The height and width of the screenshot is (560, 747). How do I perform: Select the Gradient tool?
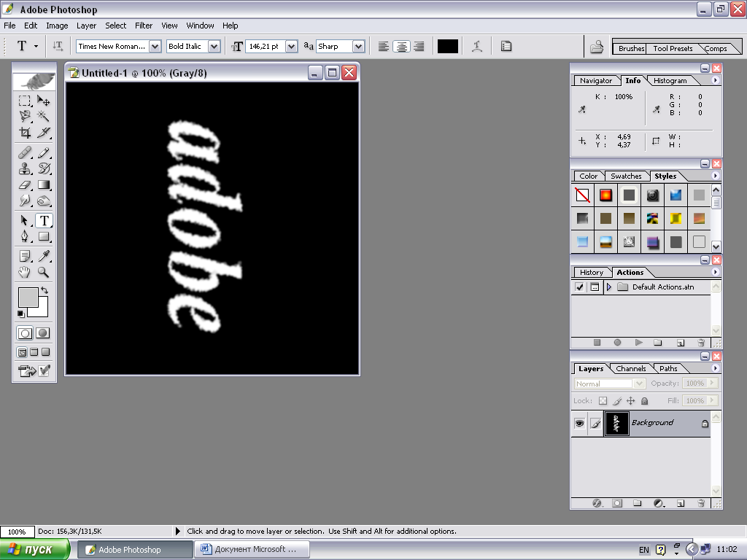click(x=43, y=184)
